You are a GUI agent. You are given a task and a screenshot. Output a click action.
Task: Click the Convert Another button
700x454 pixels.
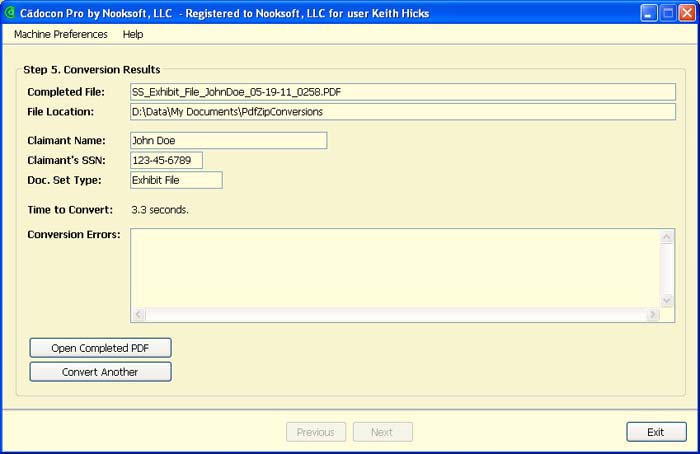[101, 372]
